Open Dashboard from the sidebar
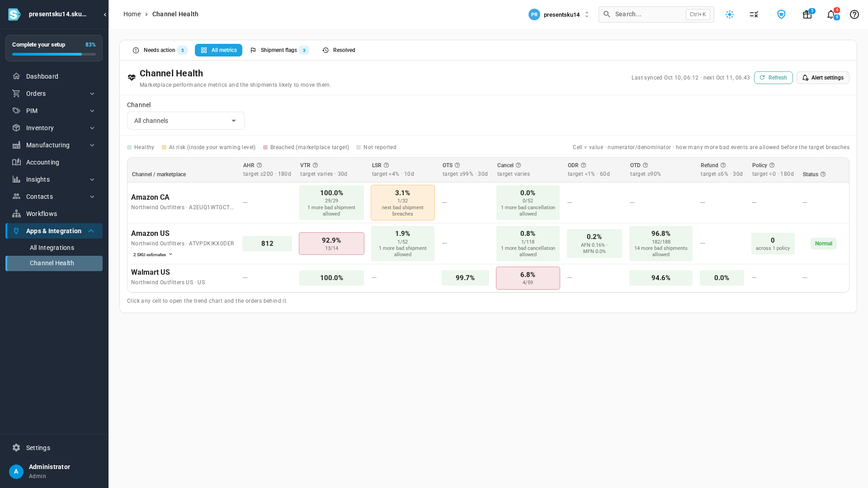 point(54,76)
